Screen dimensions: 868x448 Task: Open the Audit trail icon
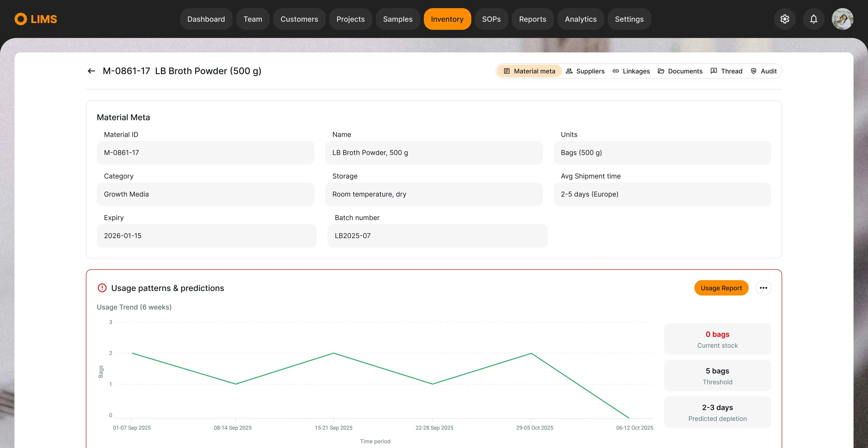753,71
